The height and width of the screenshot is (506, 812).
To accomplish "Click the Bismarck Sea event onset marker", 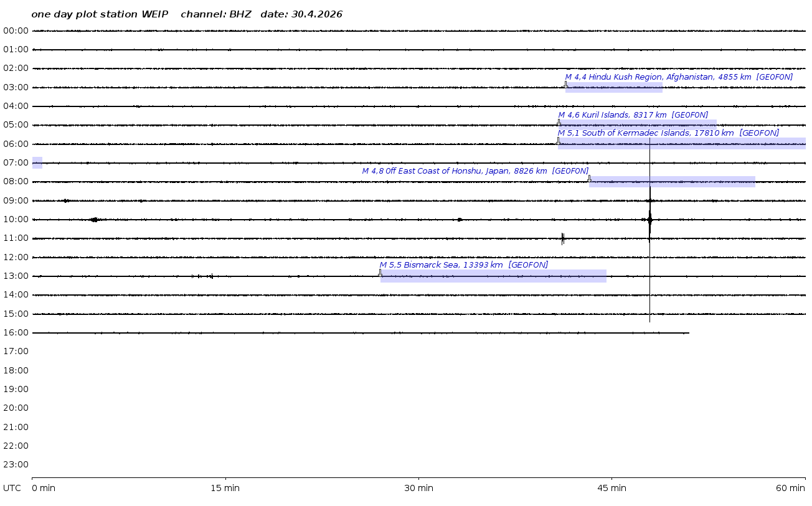I will pyautogui.click(x=380, y=273).
